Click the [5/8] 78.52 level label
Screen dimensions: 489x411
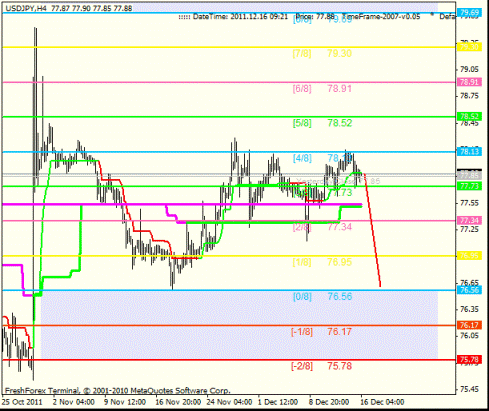pyautogui.click(x=322, y=123)
